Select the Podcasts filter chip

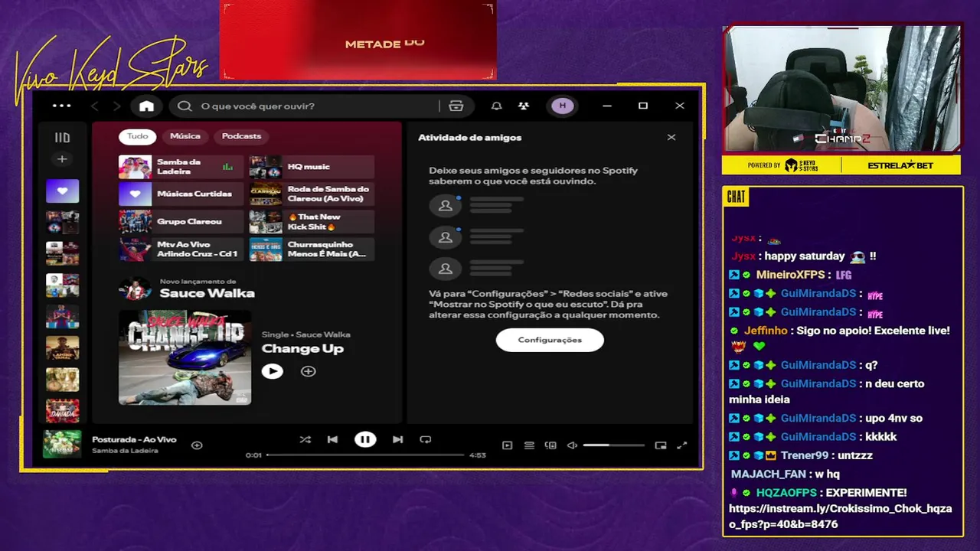[x=241, y=136]
